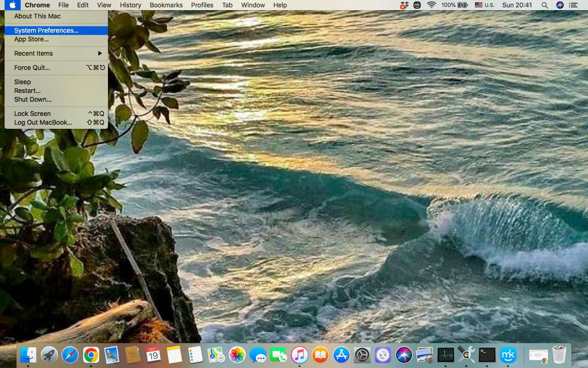
Task: Open the Dropbox status menu
Action: [404, 5]
